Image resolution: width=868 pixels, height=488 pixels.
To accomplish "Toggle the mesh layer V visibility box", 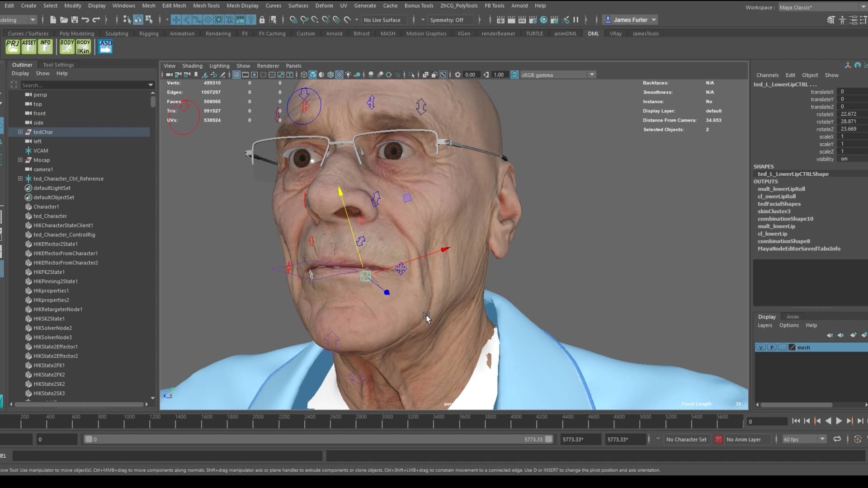I will tap(761, 347).
